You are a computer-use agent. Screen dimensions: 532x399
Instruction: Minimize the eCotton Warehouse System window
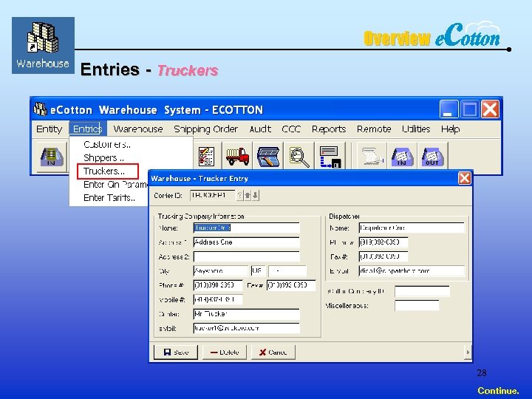(449, 109)
